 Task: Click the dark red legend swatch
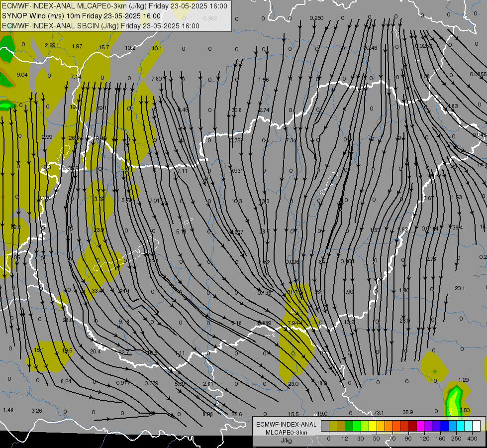coord(413,426)
